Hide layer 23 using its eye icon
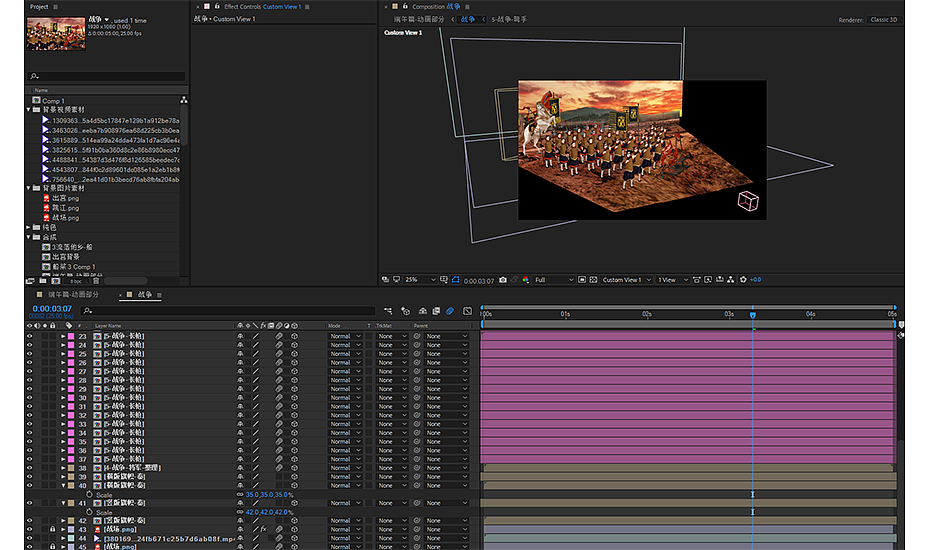Image resolution: width=930 pixels, height=550 pixels. coord(29,336)
